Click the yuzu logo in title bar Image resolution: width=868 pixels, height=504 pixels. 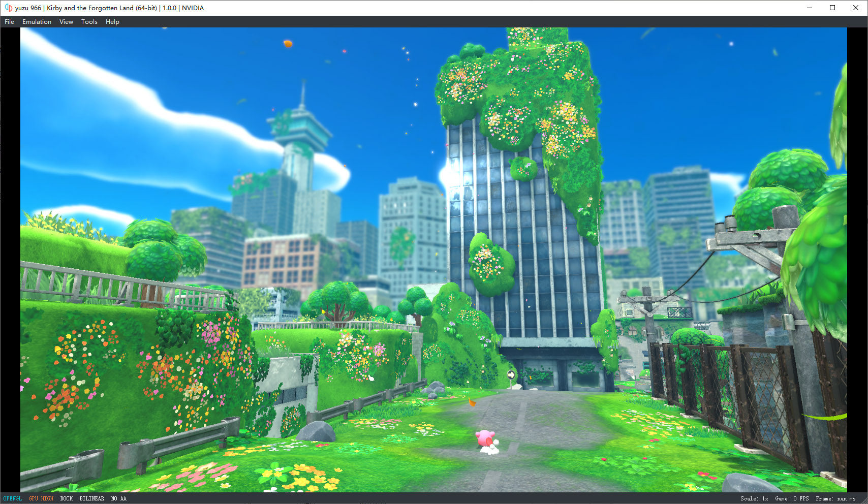(8, 8)
